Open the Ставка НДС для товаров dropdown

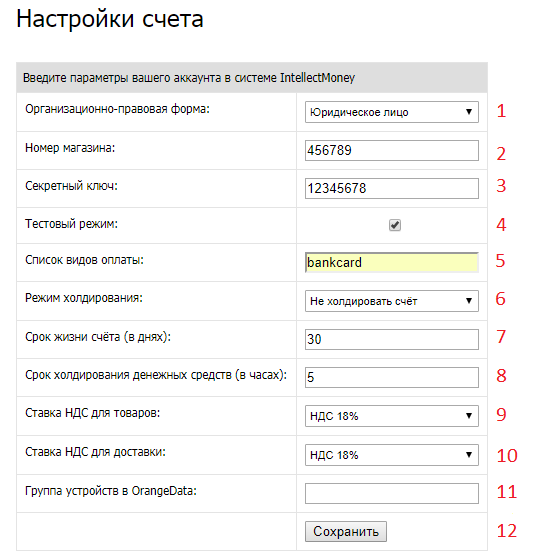click(x=391, y=416)
